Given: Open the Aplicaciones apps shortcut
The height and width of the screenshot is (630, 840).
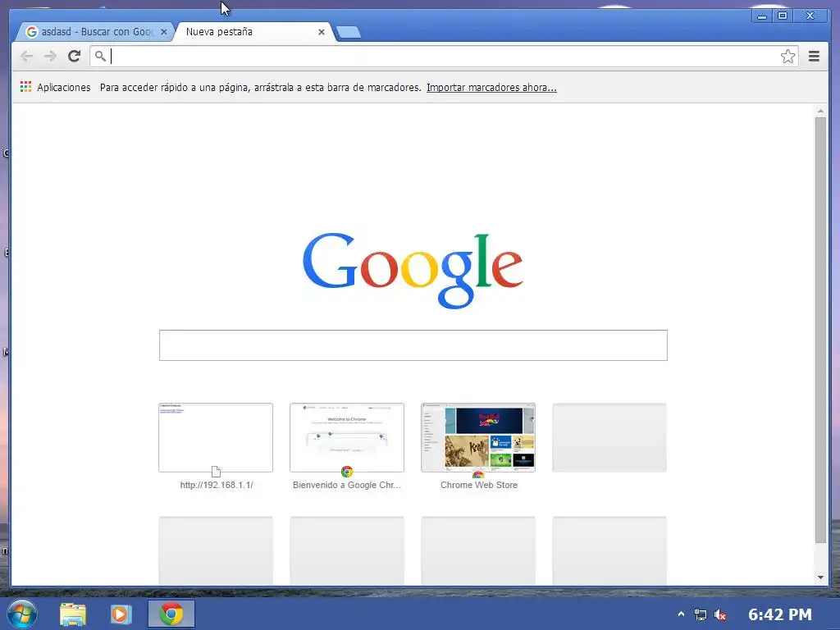Looking at the screenshot, I should (x=55, y=87).
